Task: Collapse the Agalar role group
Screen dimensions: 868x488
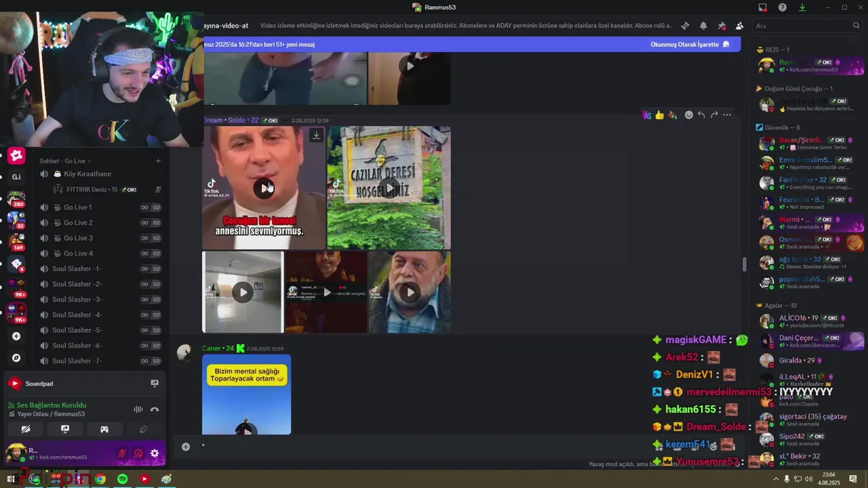Action: tap(776, 306)
